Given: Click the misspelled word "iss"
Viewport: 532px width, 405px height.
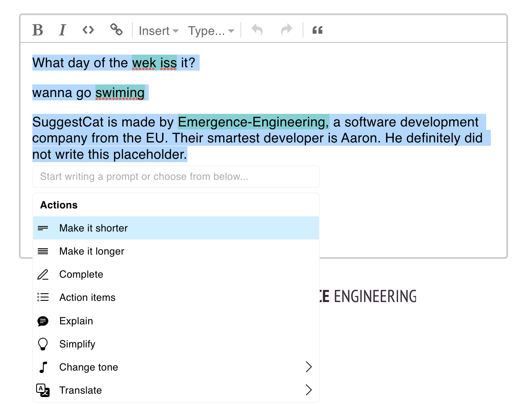Looking at the screenshot, I should [x=169, y=63].
